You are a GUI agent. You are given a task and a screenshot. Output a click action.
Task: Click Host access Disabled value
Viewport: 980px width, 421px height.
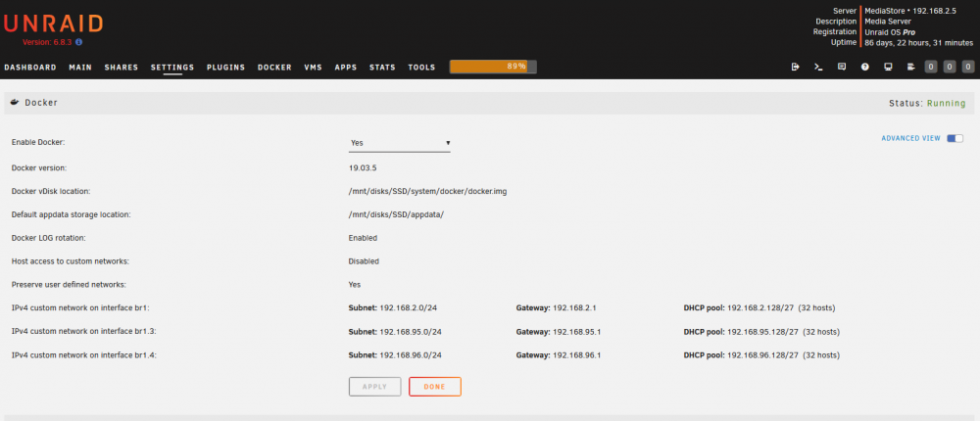364,261
